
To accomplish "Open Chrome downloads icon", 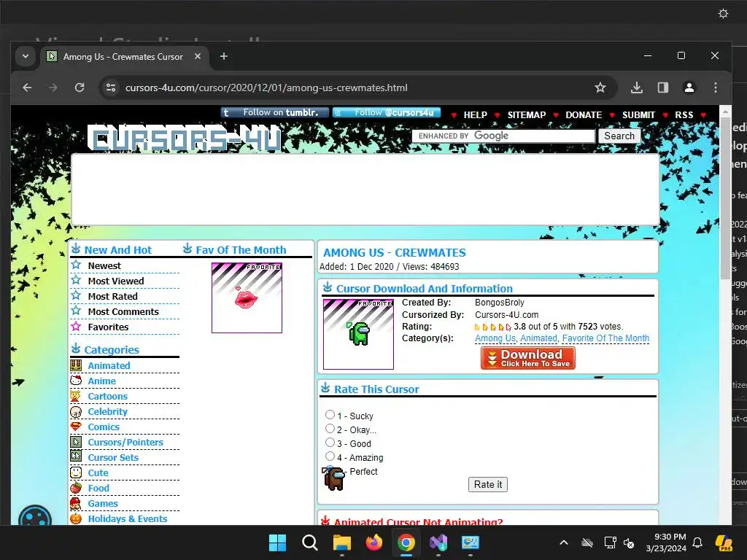I will (x=636, y=87).
